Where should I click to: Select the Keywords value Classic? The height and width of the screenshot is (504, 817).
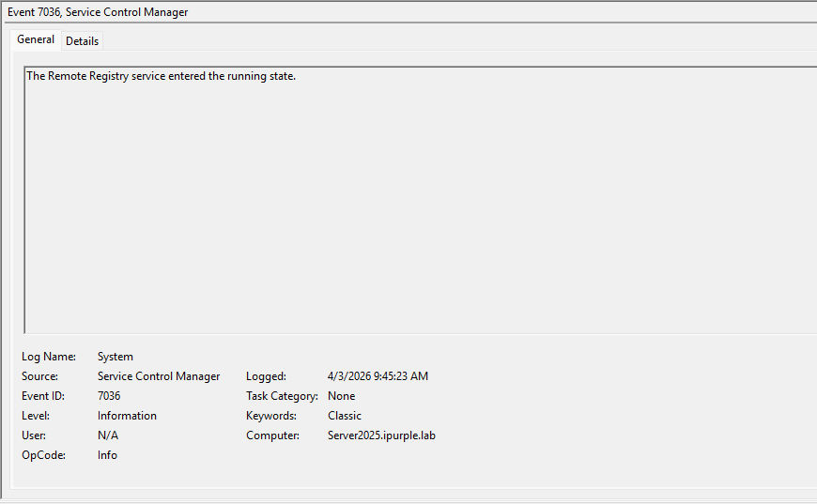coord(344,416)
